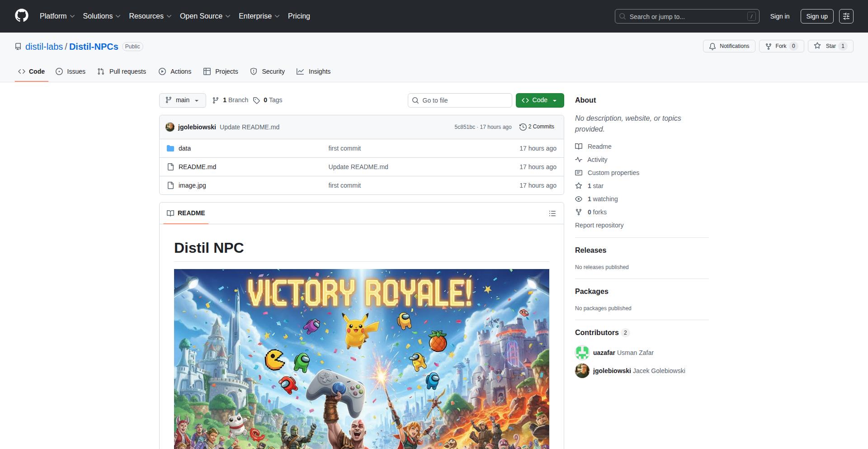The image size is (868, 449).
Task: Click the Sign up button
Action: pyautogui.click(x=817, y=16)
